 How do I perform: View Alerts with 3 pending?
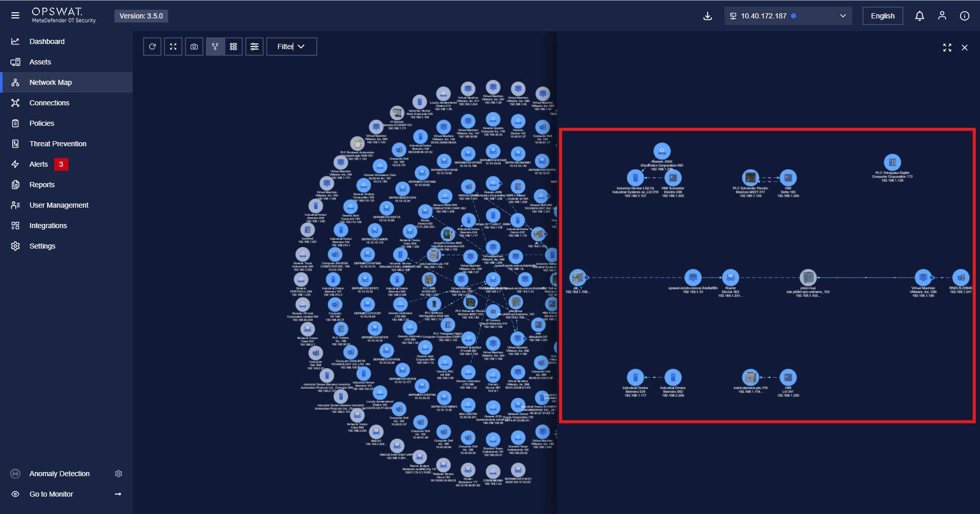[x=66, y=164]
